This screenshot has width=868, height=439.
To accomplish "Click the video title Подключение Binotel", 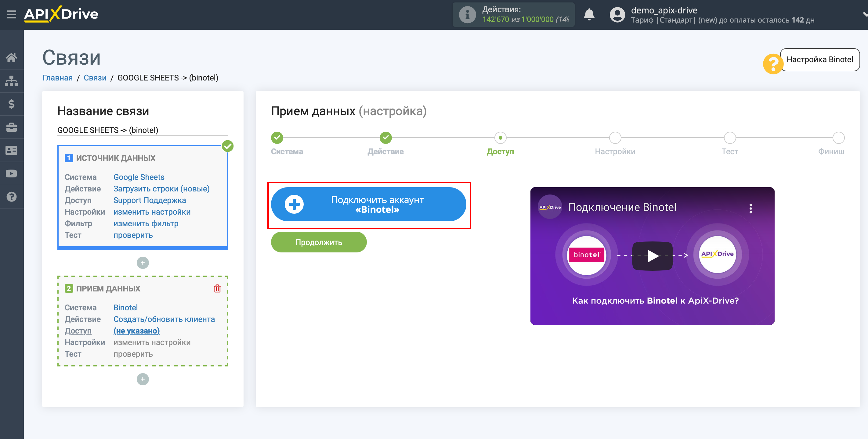I will [x=622, y=207].
